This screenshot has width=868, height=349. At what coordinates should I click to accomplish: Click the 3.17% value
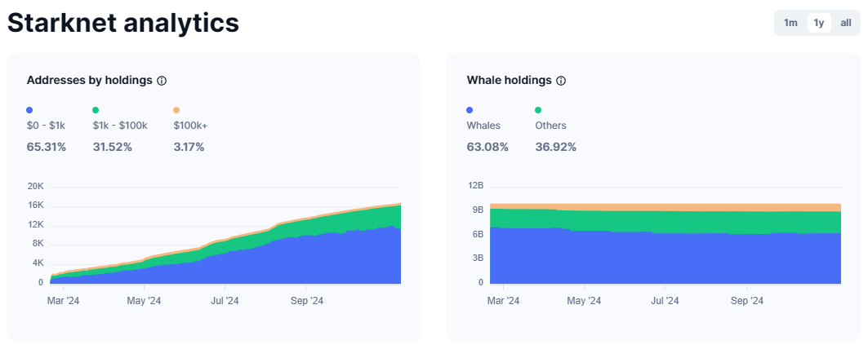pos(189,147)
